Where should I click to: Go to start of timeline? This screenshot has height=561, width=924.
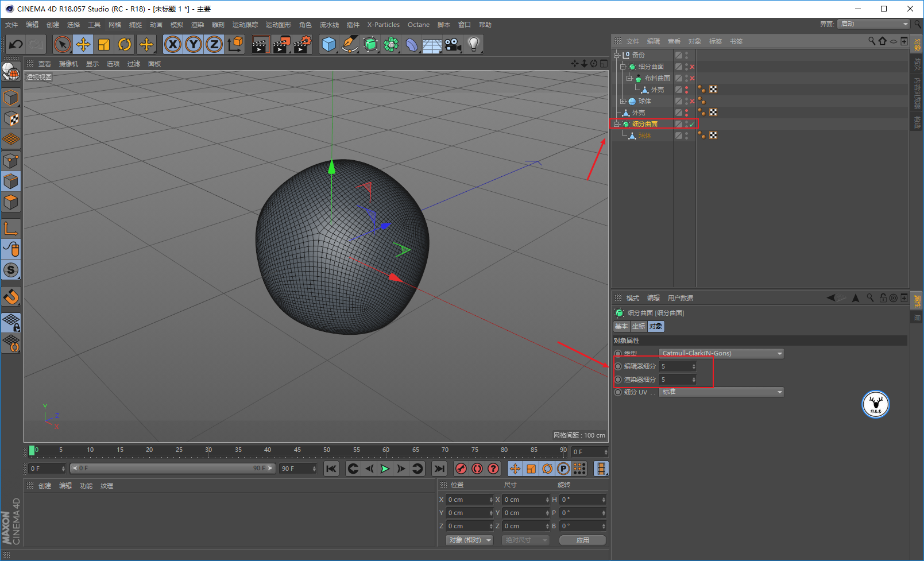pyautogui.click(x=331, y=469)
